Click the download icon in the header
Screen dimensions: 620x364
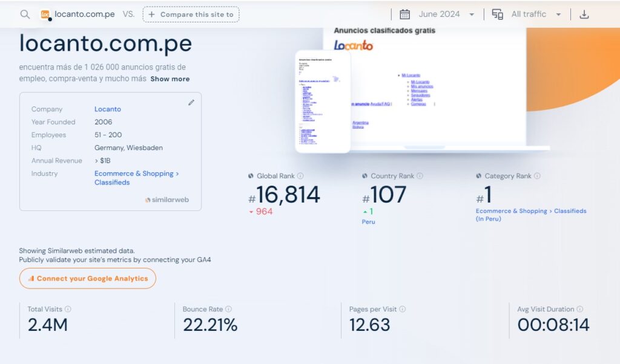(584, 15)
